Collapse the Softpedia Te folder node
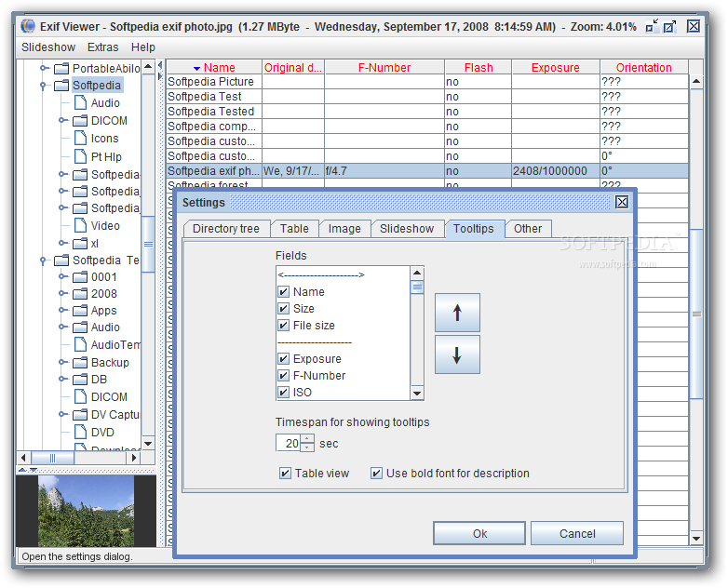The image size is (728, 588). 43,261
